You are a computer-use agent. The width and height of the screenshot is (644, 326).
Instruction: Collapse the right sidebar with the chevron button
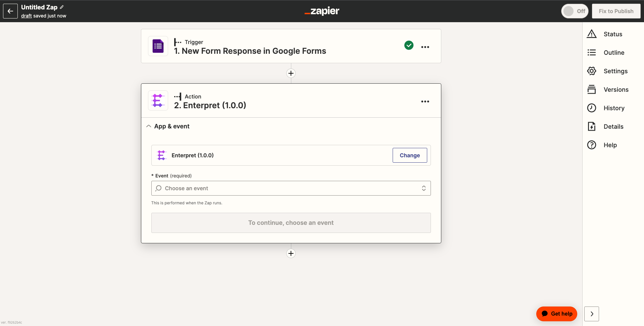[592, 314]
